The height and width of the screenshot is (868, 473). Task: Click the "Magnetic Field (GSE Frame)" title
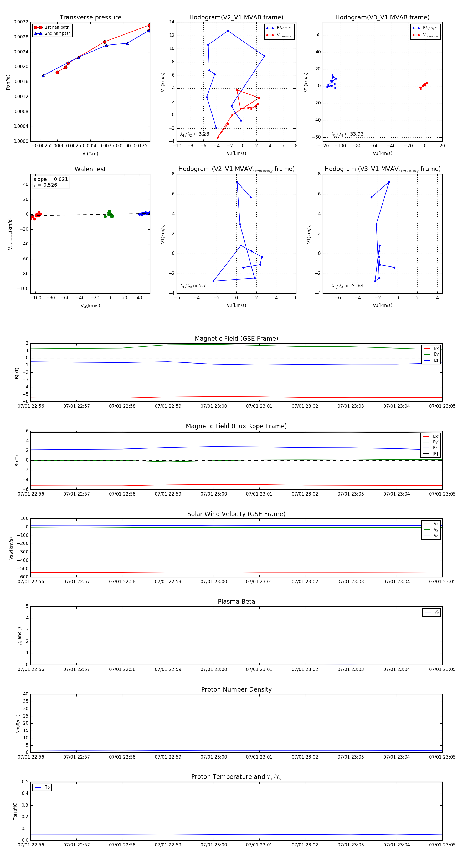(x=236, y=339)
